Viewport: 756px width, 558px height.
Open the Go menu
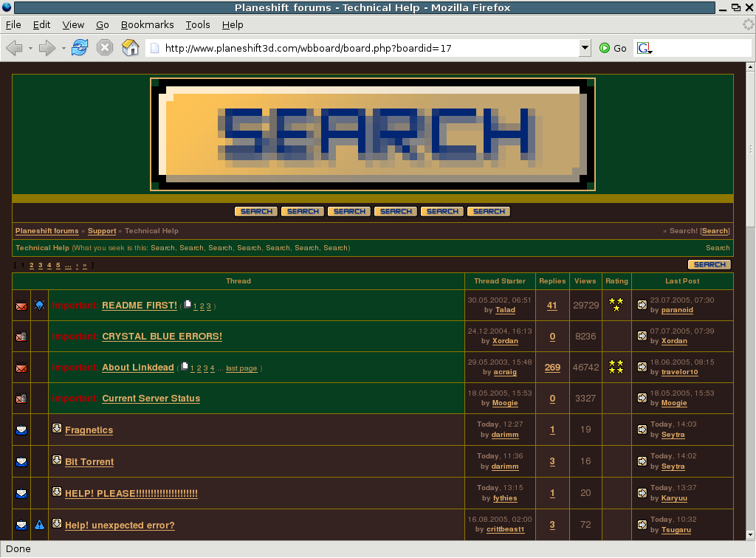102,24
